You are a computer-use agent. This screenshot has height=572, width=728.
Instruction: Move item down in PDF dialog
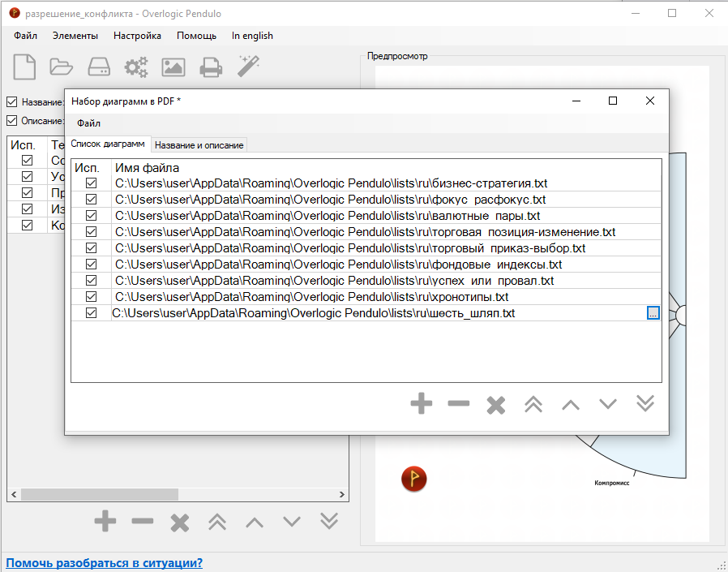click(x=608, y=404)
